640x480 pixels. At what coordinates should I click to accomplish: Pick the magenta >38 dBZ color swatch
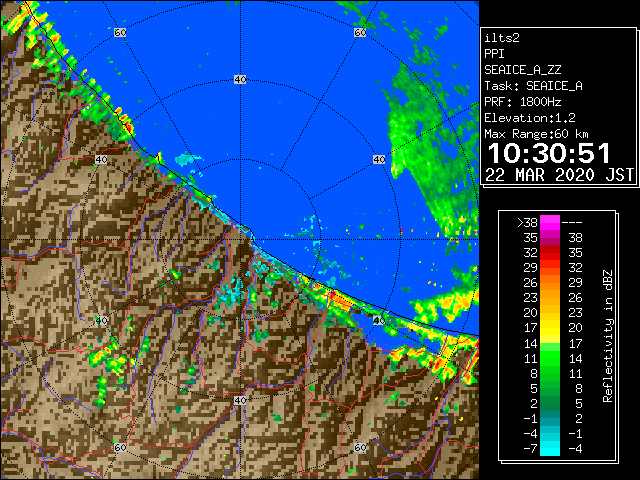550,222
